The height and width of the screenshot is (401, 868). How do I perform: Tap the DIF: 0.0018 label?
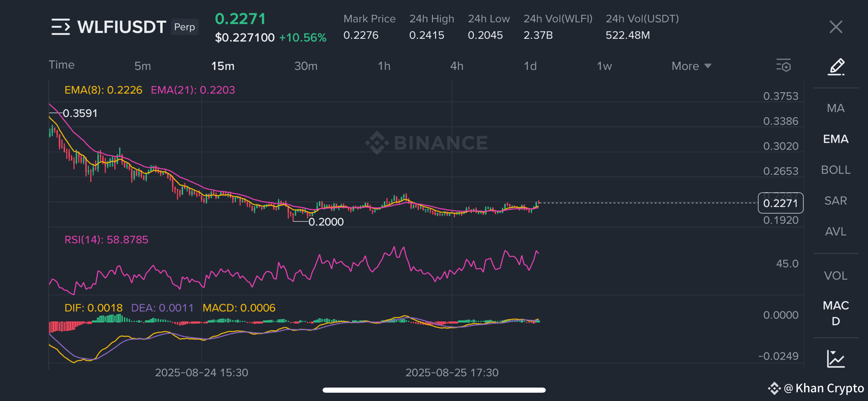(x=93, y=308)
